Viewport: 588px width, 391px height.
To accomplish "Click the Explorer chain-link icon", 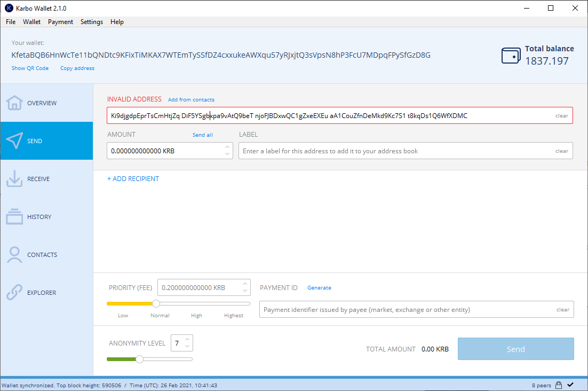I will point(14,292).
